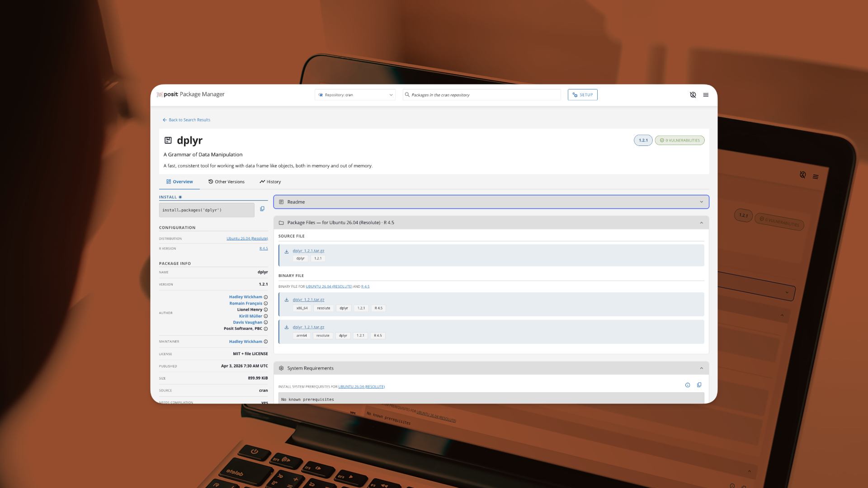This screenshot has height=488, width=868.
Task: Click 'A Grammar of Data Manipulation' subtitle
Action: (x=203, y=155)
